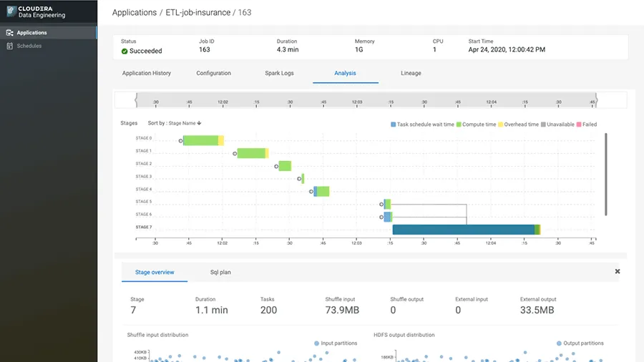The height and width of the screenshot is (362, 644).
Task: Switch to the Sql plan tab
Action: (x=220, y=273)
